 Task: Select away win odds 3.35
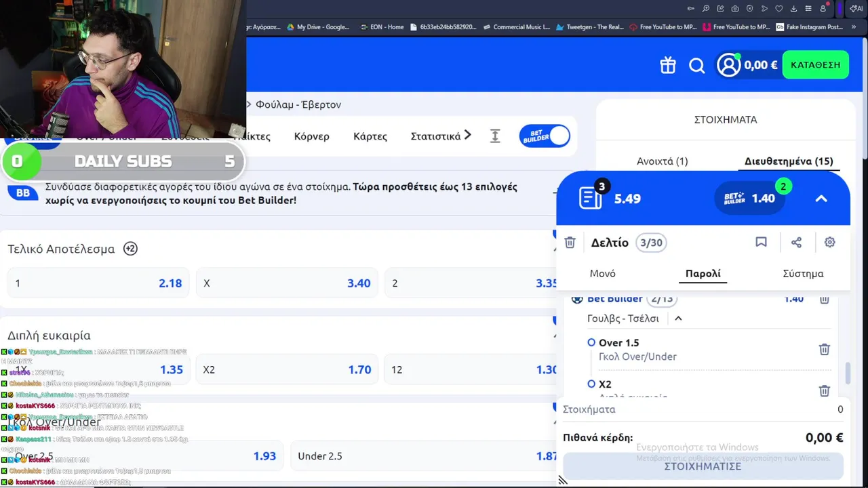pyautogui.click(x=471, y=283)
